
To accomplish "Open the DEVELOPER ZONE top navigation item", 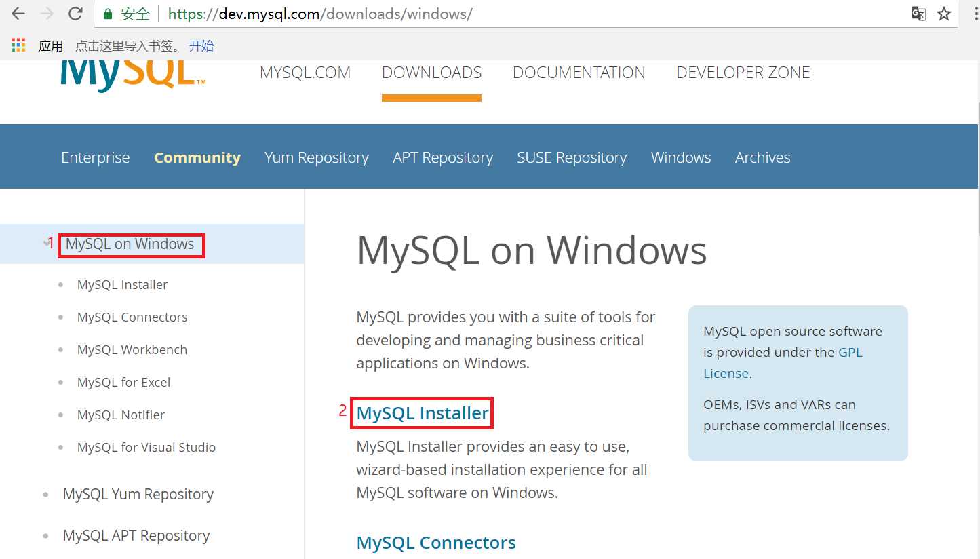I will 743,73.
